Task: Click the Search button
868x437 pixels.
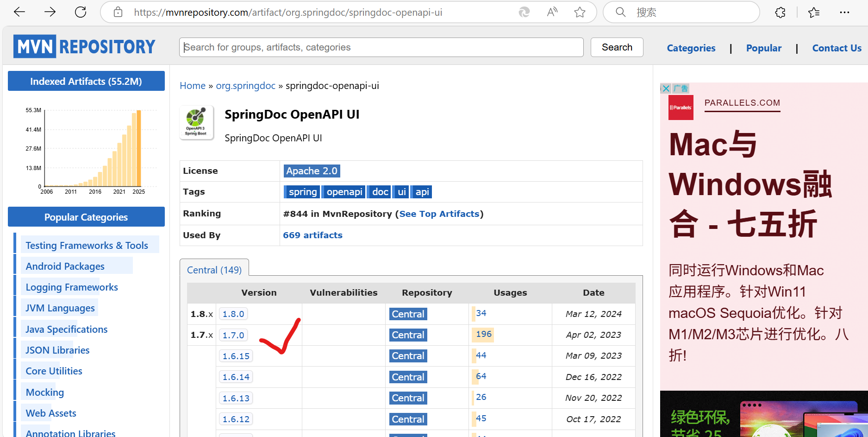Action: (x=617, y=47)
